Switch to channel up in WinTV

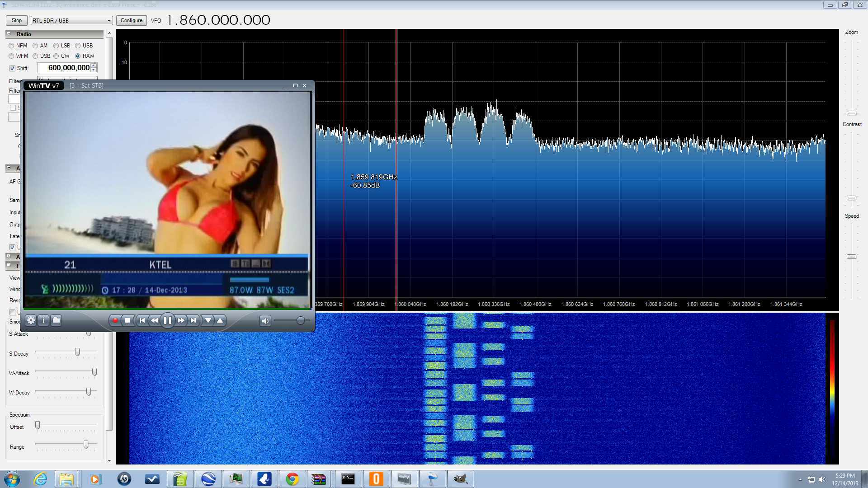220,320
